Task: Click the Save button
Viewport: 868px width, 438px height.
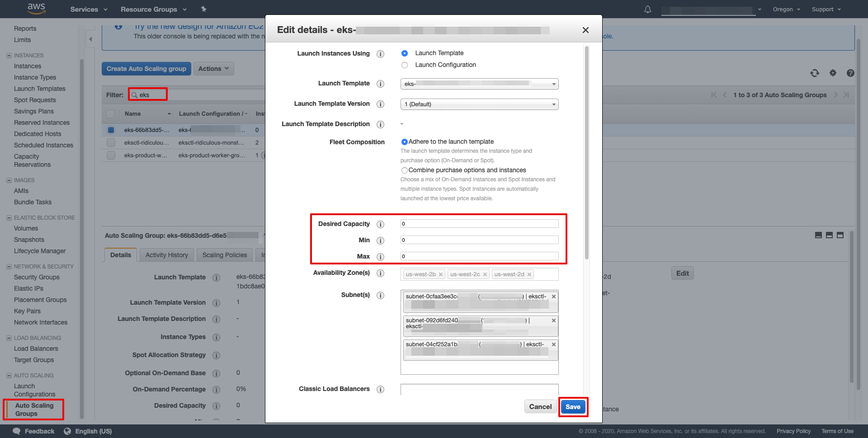Action: pos(573,407)
